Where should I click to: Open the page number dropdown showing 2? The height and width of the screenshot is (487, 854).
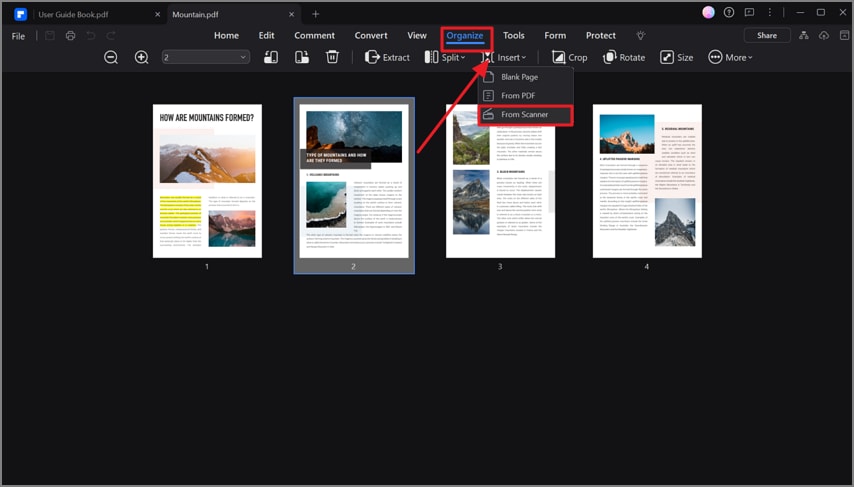(206, 57)
